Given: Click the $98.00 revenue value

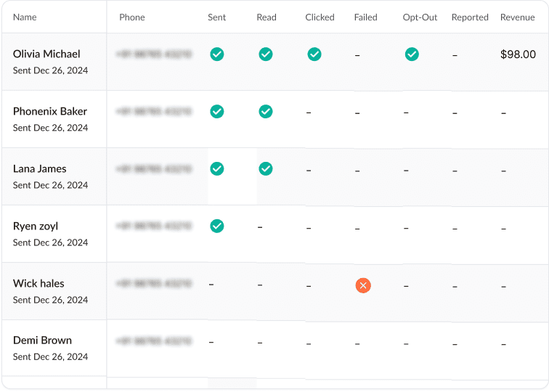Looking at the screenshot, I should click(518, 54).
